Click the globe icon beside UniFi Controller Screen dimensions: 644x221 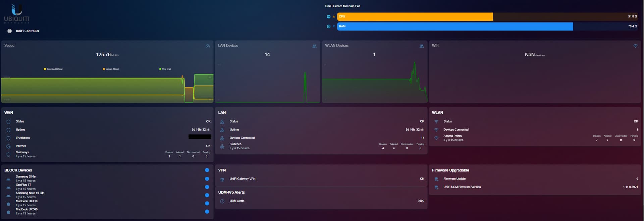pos(9,31)
